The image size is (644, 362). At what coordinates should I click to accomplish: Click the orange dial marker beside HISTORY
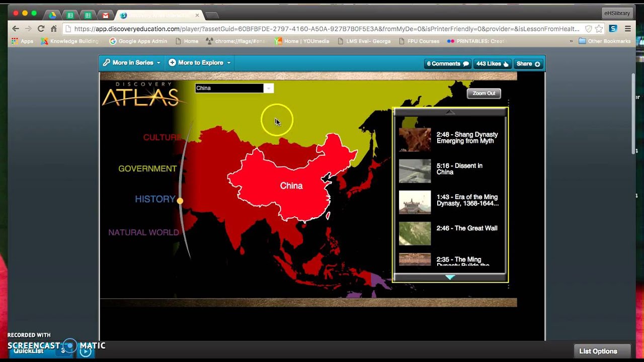(x=180, y=201)
